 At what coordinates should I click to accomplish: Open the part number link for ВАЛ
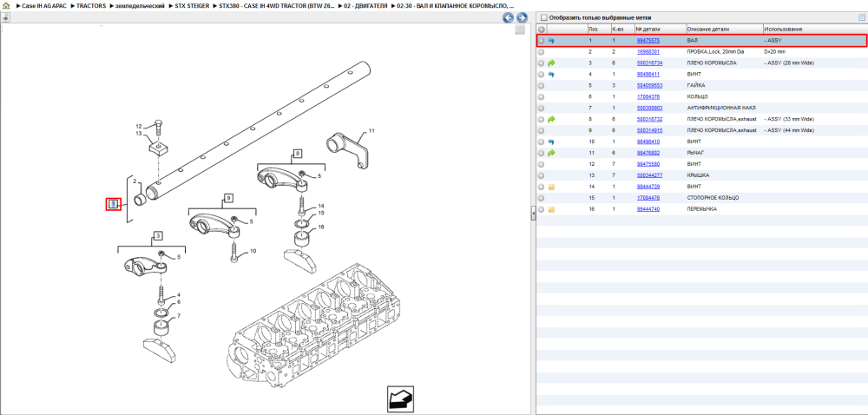[648, 41]
